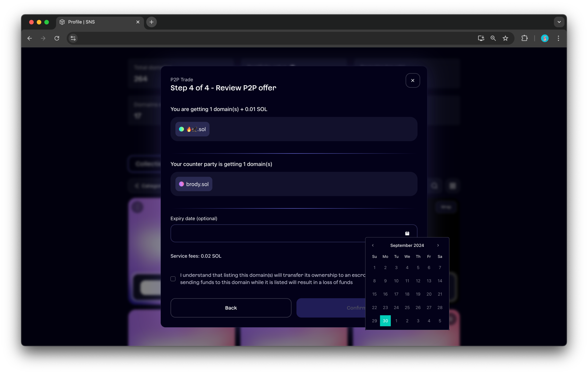Click the install app icon in address bar
The height and width of the screenshot is (374, 588).
coord(481,38)
